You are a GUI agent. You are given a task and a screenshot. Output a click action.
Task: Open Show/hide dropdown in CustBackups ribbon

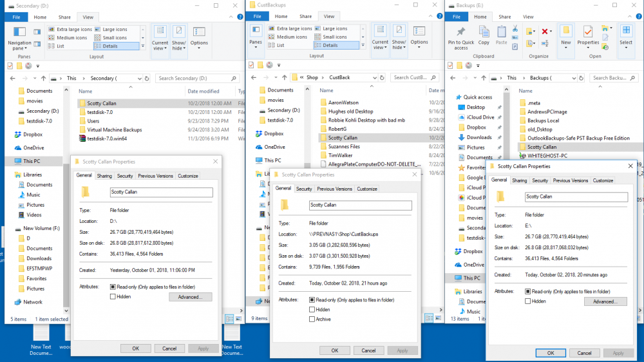(399, 37)
